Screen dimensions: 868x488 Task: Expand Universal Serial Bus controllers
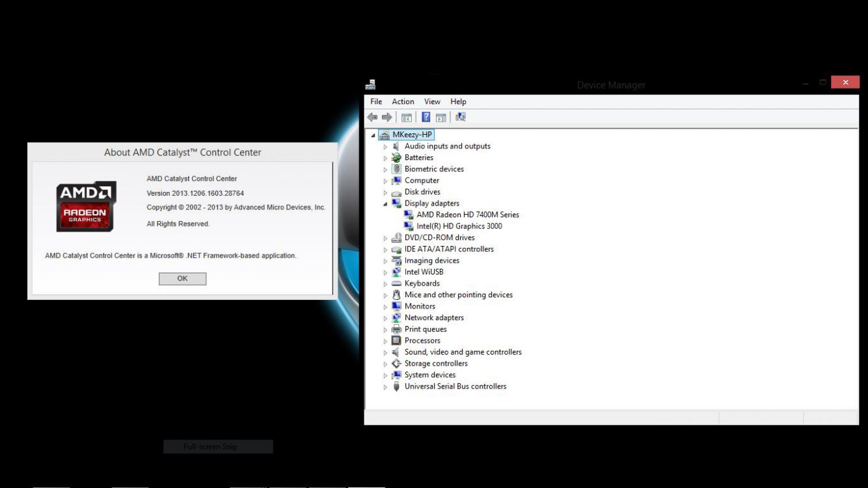tap(385, 386)
